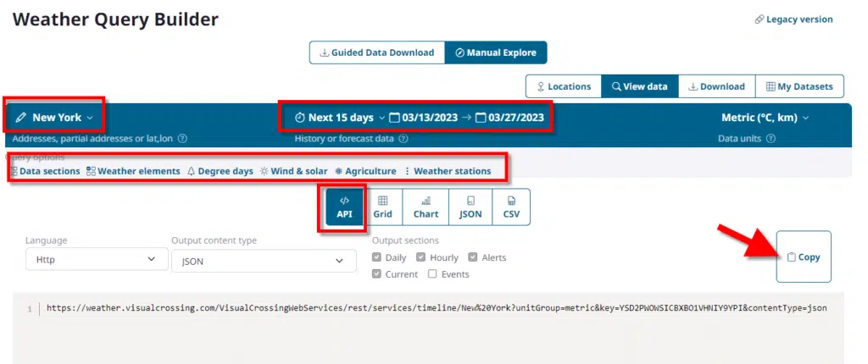The width and height of the screenshot is (868, 364).
Task: Click help icon beside History or forecast data
Action: 402,139
